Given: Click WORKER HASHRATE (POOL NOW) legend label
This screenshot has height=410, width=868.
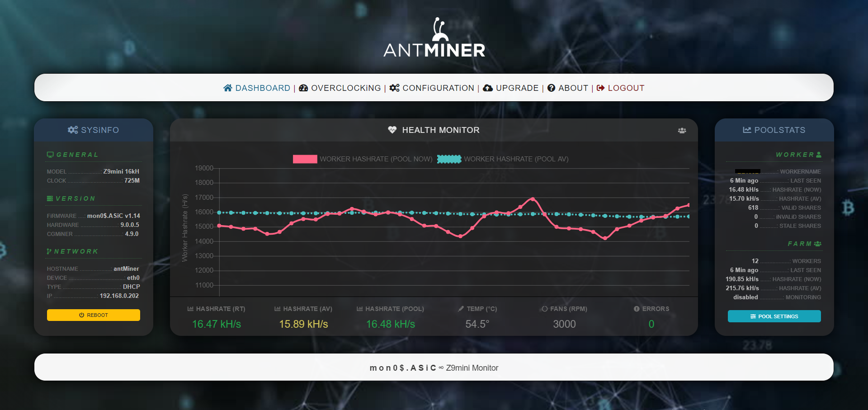Looking at the screenshot, I should click(x=376, y=159).
